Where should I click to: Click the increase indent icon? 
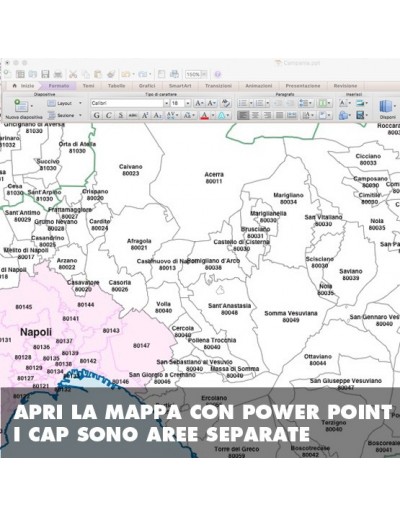click(290, 103)
